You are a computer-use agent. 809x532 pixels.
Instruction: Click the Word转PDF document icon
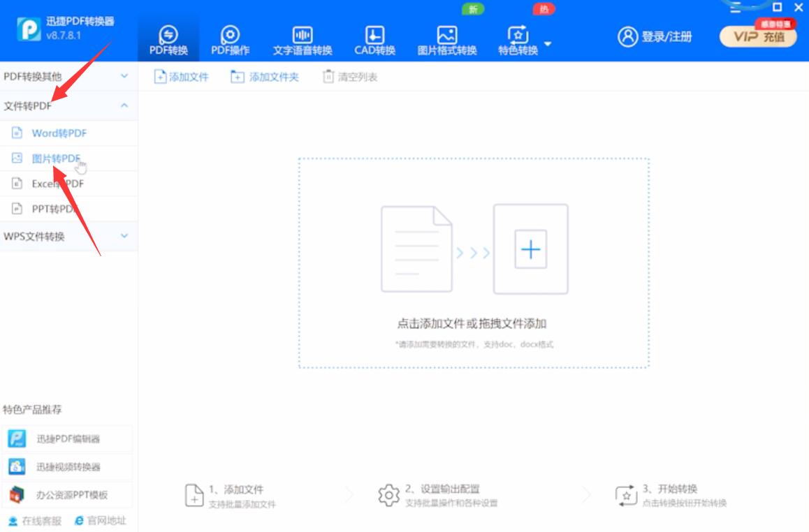point(17,133)
